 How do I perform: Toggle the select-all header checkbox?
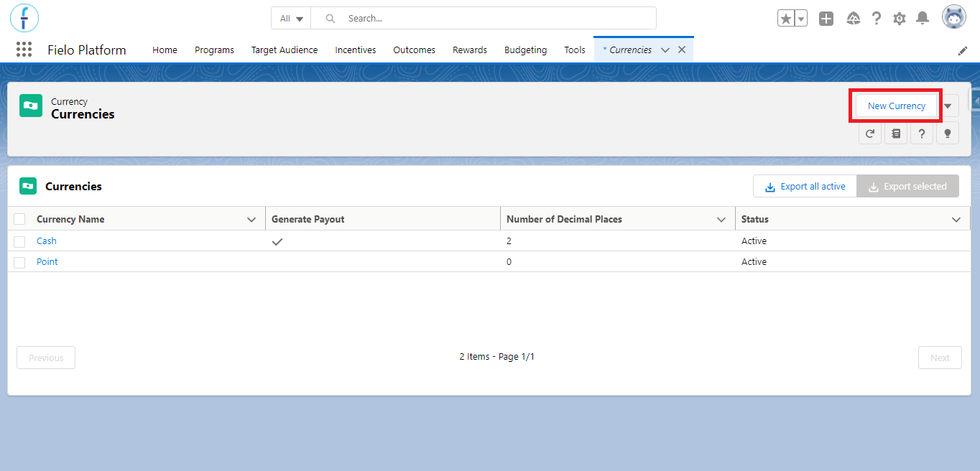(19, 219)
